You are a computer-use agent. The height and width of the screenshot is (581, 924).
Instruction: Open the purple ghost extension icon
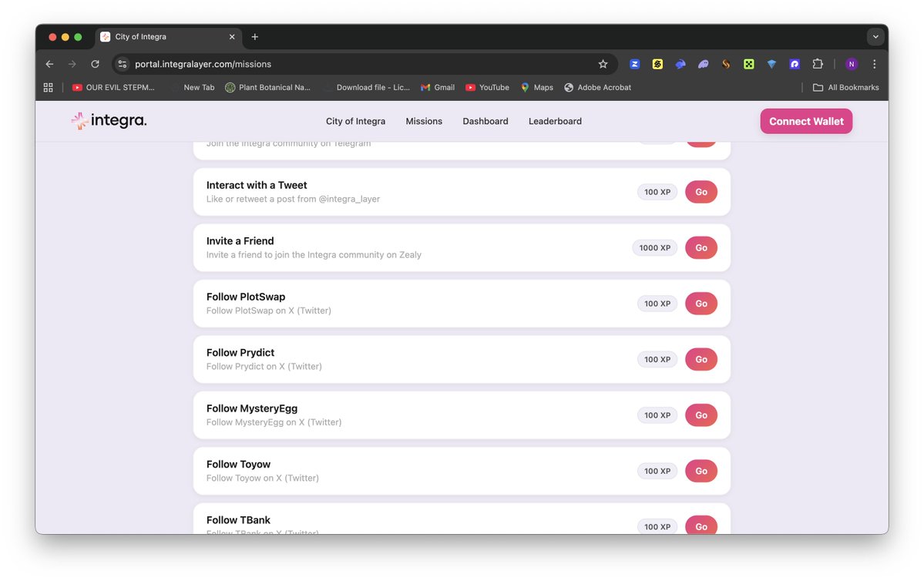click(703, 64)
